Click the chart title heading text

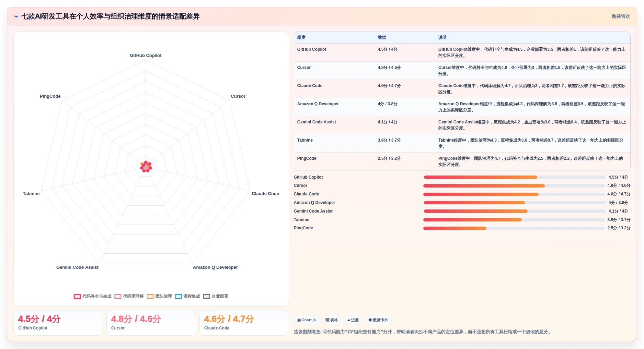111,16
